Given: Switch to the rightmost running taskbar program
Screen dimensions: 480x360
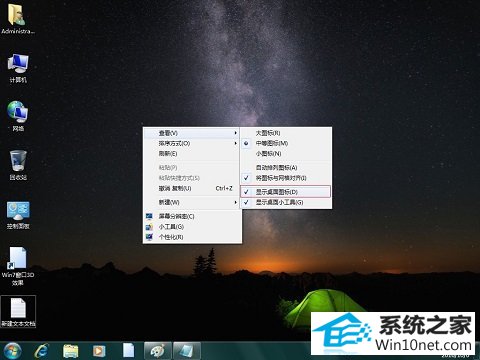Looking at the screenshot, I should [x=187, y=351].
